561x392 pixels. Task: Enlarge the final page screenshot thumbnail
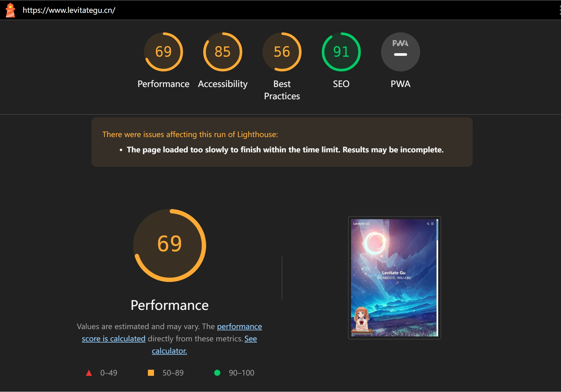[394, 278]
